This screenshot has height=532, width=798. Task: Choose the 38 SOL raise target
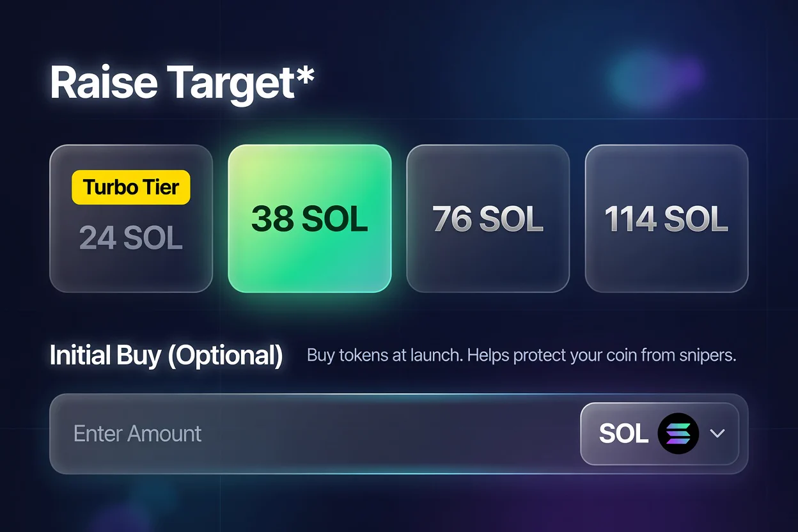[309, 219]
